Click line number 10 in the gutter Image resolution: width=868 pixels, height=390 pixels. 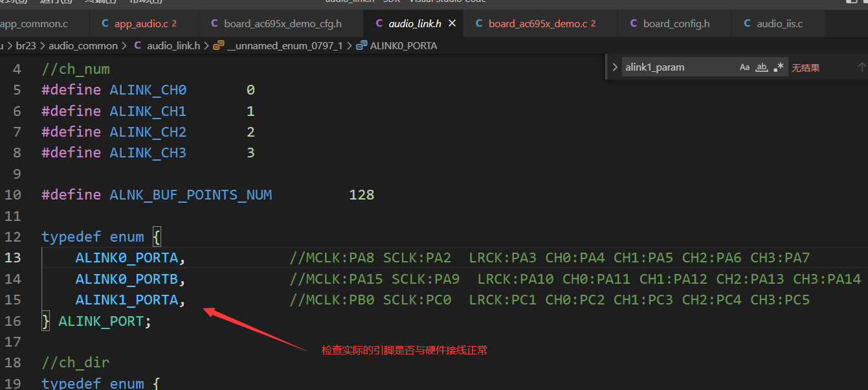(13, 194)
